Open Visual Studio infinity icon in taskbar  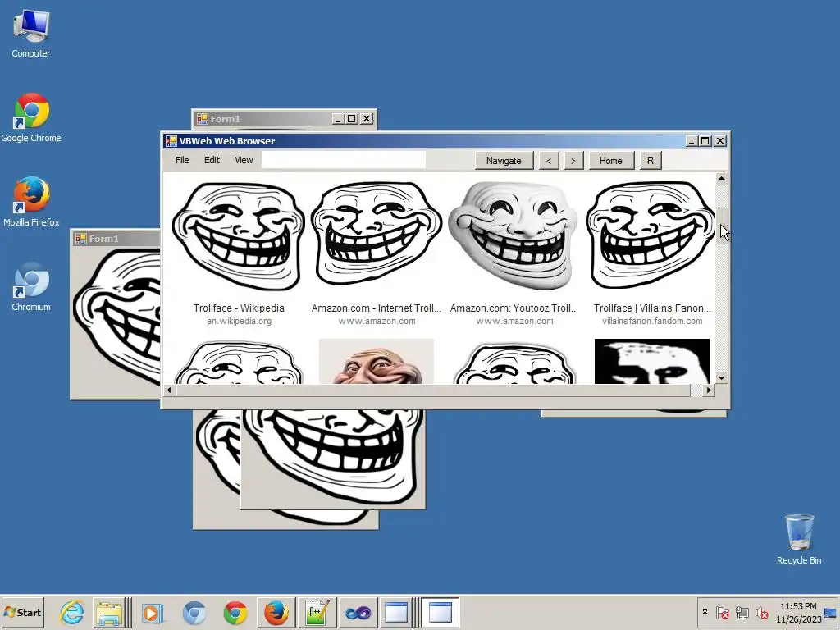[x=358, y=612]
